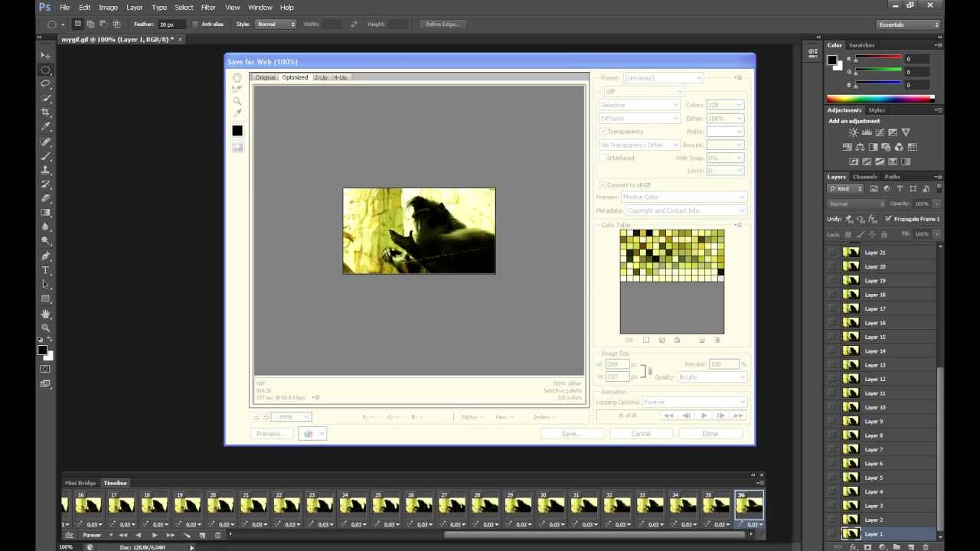Toggle Anti-alias checkbox in options bar

tap(195, 24)
